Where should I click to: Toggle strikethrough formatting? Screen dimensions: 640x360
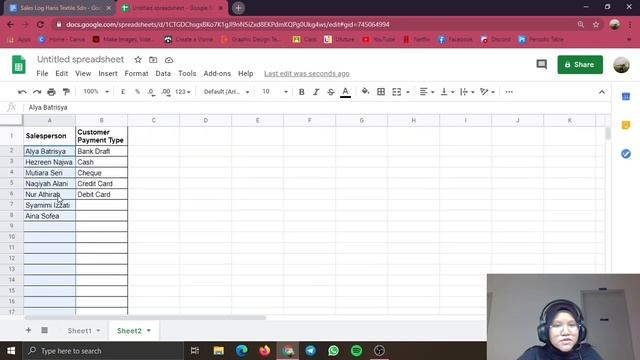click(331, 92)
